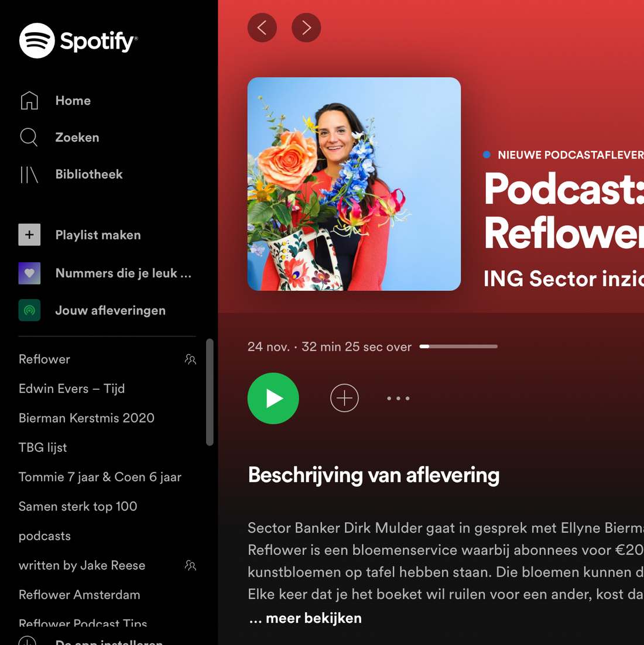Screen dimensions: 644x645
Task: Seek within the episode progress bar
Action: (x=458, y=346)
